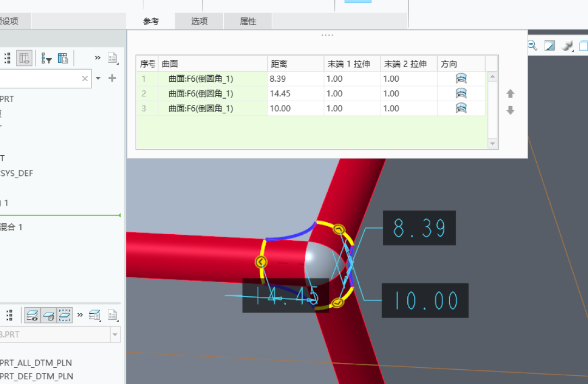
Task: Toggle the tree columns display button
Action: click(x=24, y=58)
